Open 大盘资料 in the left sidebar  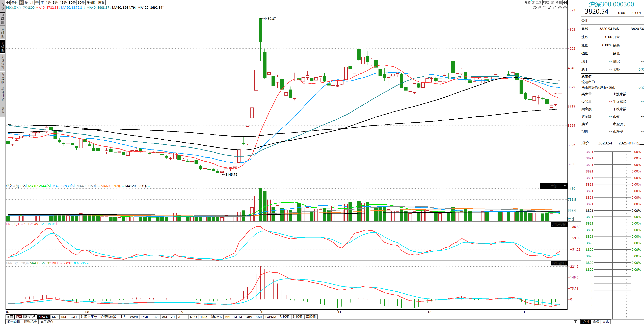point(3,62)
